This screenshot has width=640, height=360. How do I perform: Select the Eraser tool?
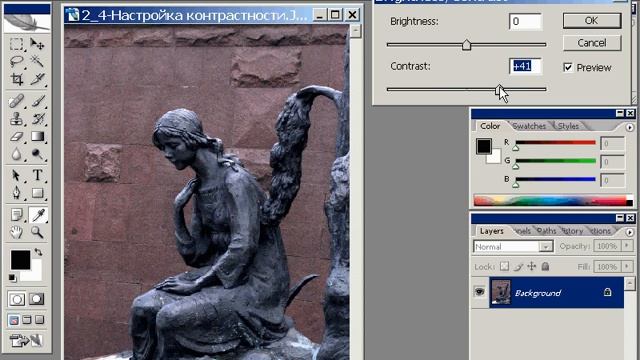click(17, 136)
